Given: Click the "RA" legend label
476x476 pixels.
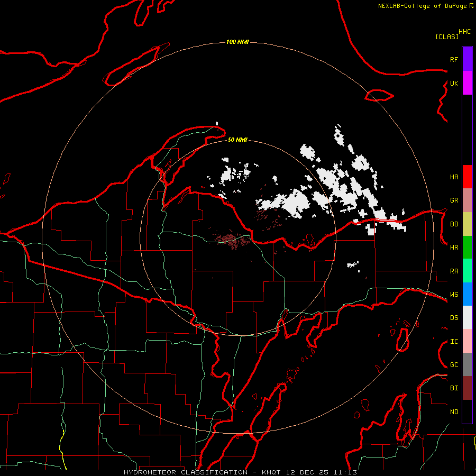Looking at the screenshot, I should coord(454,271).
